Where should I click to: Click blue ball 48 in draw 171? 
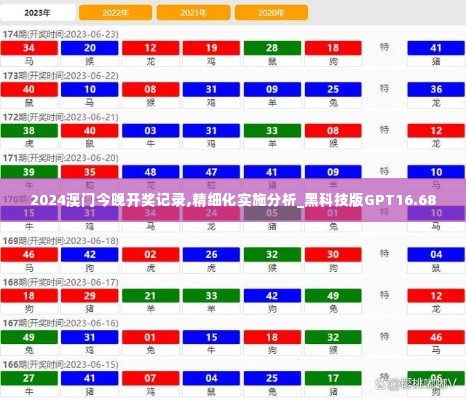click(150, 172)
